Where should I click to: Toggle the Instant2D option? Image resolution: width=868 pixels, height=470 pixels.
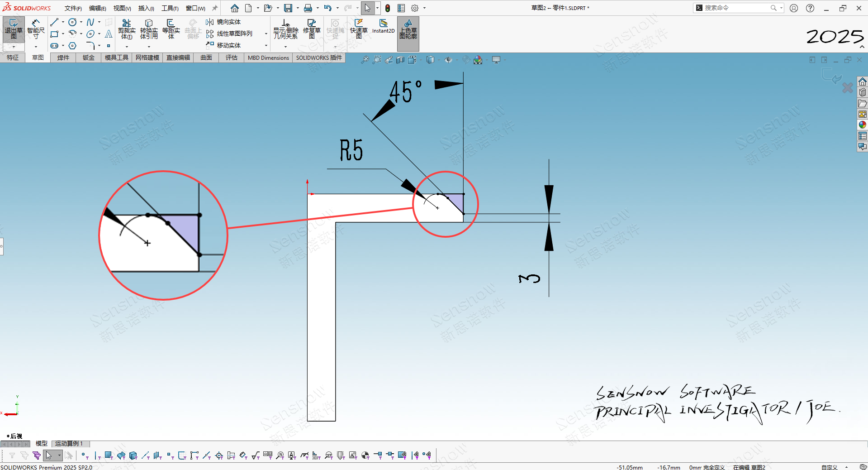tap(383, 26)
